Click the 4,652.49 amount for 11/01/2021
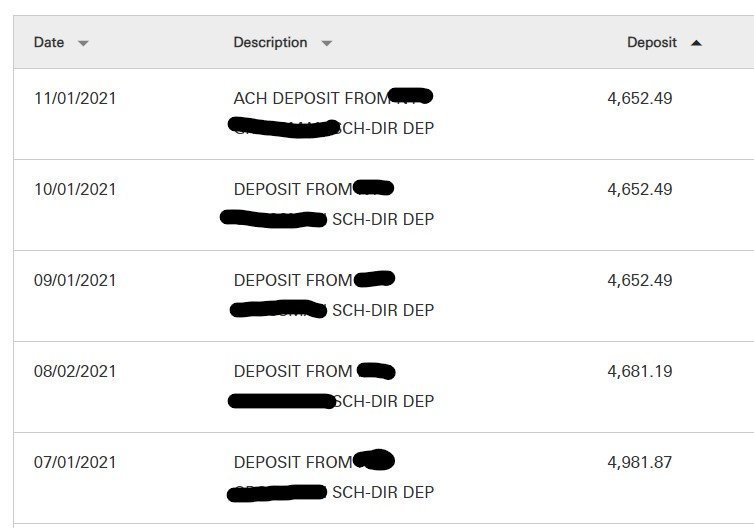Viewport: 754px width, 528px height. coord(640,98)
